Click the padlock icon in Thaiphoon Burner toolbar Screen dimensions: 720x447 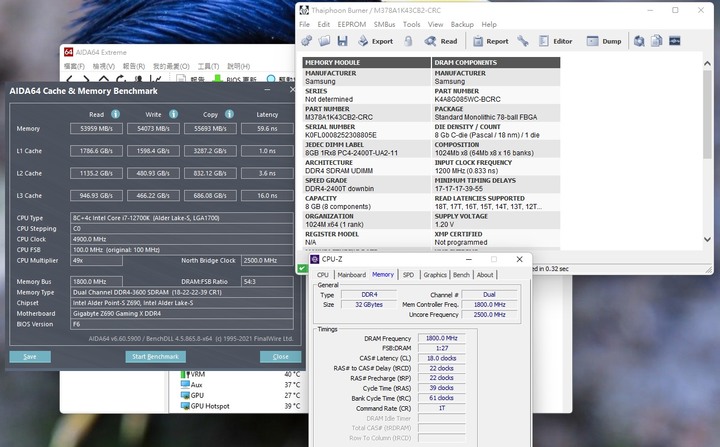pyautogui.click(x=408, y=41)
